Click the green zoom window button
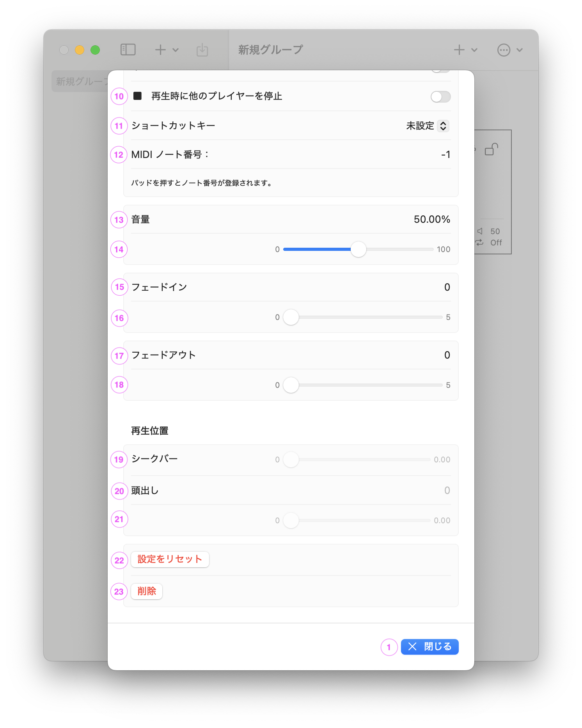582x728 pixels. [95, 50]
